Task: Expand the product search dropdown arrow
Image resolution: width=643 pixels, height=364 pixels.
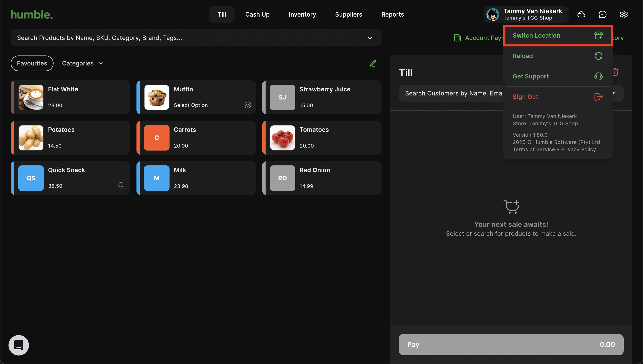Action: click(x=370, y=38)
